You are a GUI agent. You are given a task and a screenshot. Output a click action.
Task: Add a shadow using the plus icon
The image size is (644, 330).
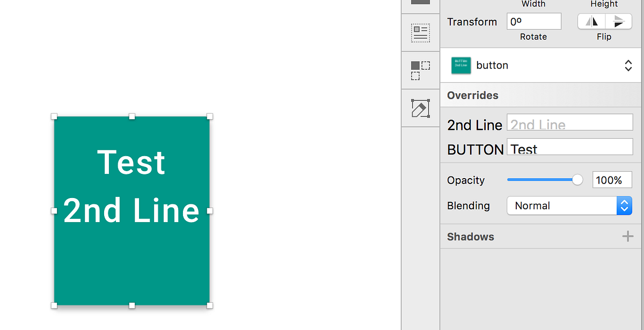pyautogui.click(x=627, y=236)
